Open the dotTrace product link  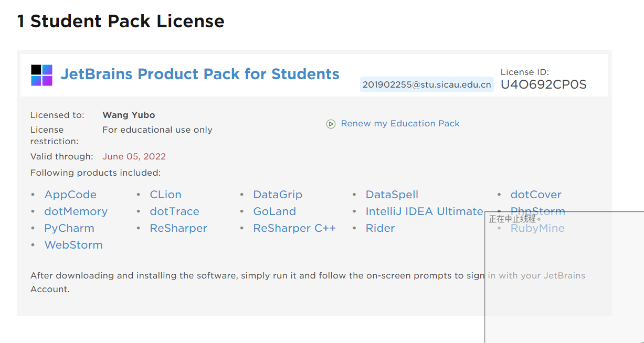175,211
